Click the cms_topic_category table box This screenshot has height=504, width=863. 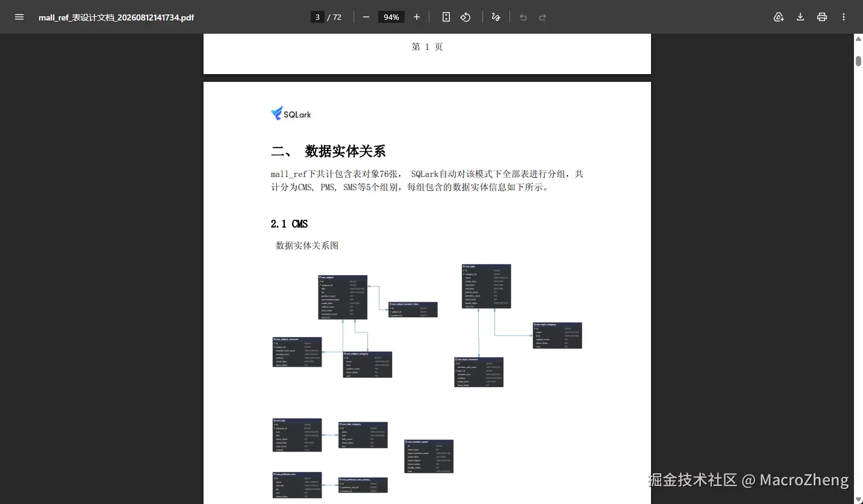point(557,335)
